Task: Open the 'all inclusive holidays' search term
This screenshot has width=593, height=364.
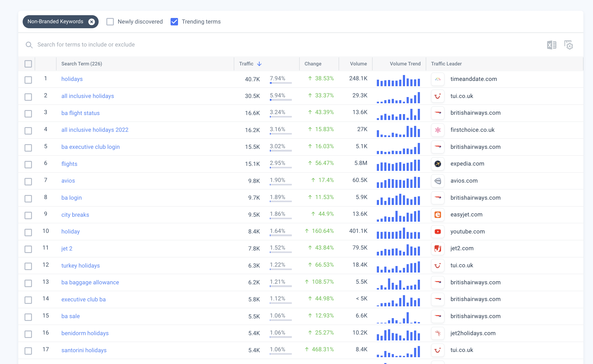Action: tap(88, 96)
